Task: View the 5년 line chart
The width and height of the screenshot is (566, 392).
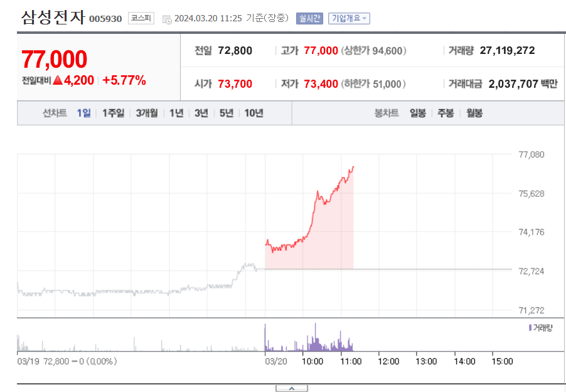Action: 226,113
